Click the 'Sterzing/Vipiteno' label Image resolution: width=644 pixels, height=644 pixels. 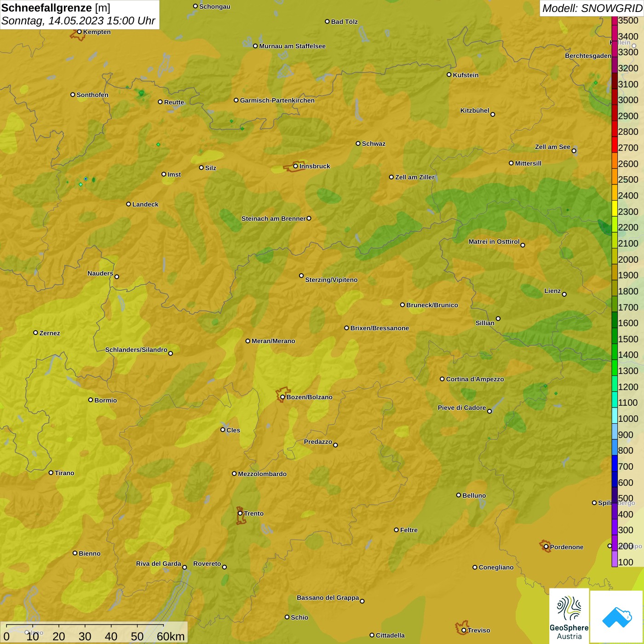(x=331, y=280)
